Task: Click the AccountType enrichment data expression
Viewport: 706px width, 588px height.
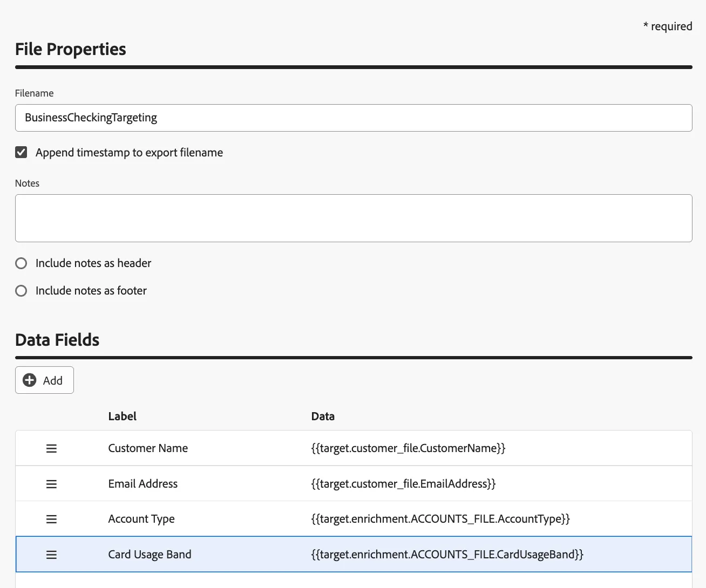Action: (440, 519)
